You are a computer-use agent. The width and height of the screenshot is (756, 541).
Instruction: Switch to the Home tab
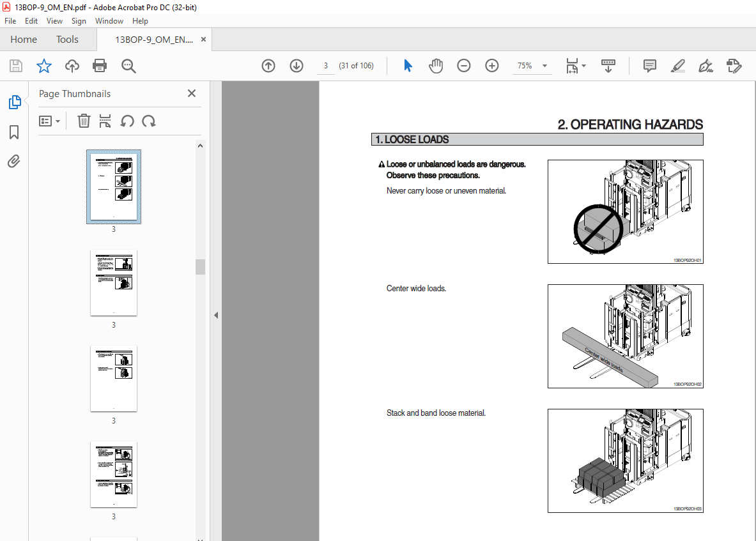point(24,40)
